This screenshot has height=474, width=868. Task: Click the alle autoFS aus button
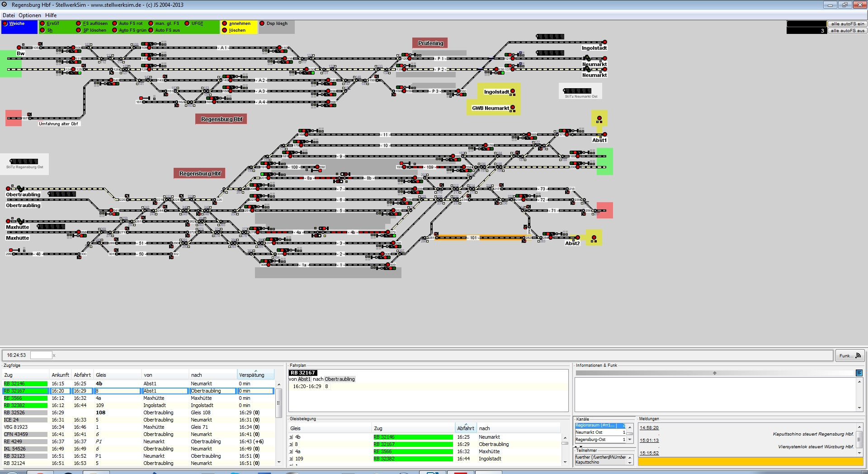[x=847, y=31]
